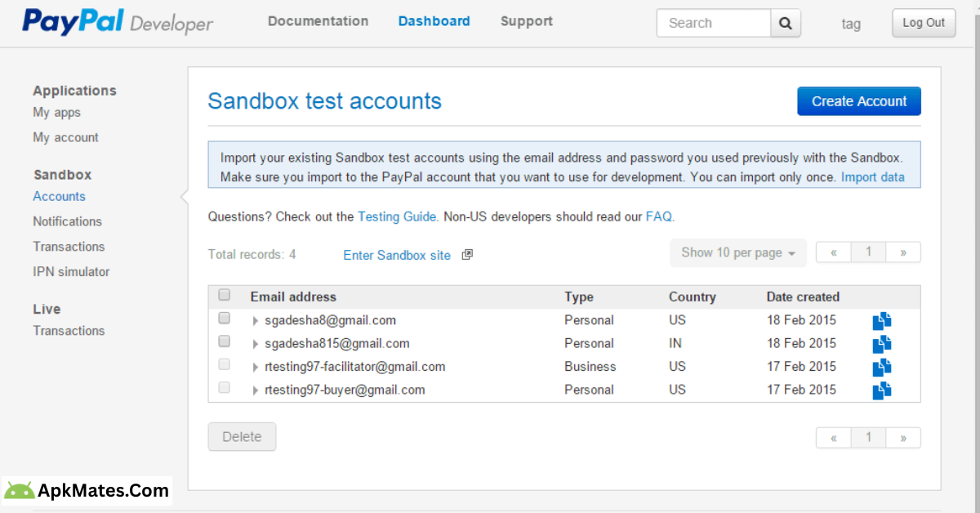980x513 pixels.
Task: Click top pagination previous page arrow
Action: tap(834, 252)
